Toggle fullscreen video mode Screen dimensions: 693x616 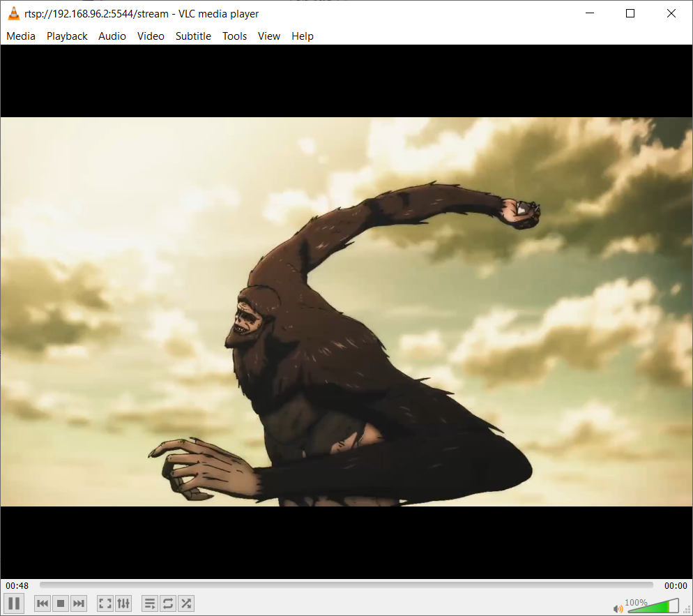105,603
